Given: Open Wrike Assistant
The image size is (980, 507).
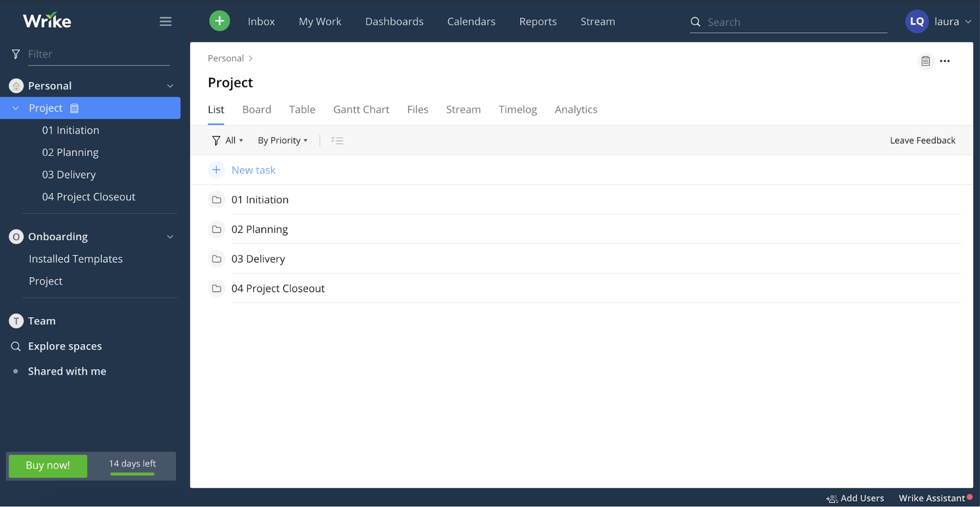Looking at the screenshot, I should (931, 499).
